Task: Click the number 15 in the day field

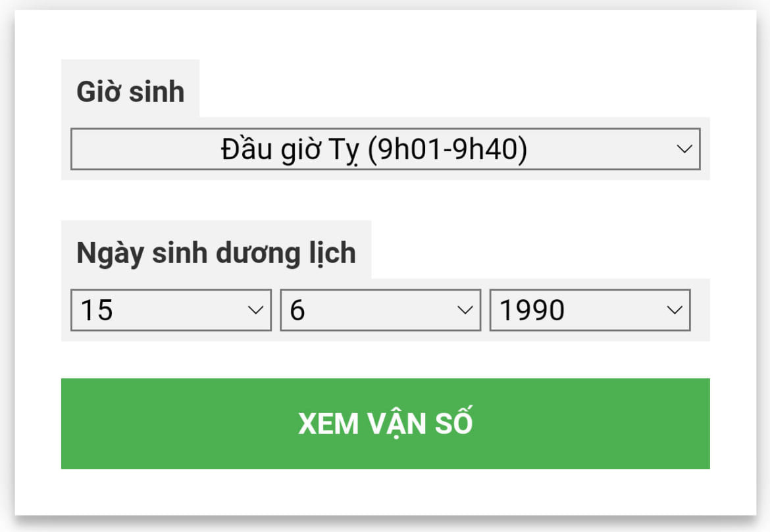Action: (x=97, y=310)
